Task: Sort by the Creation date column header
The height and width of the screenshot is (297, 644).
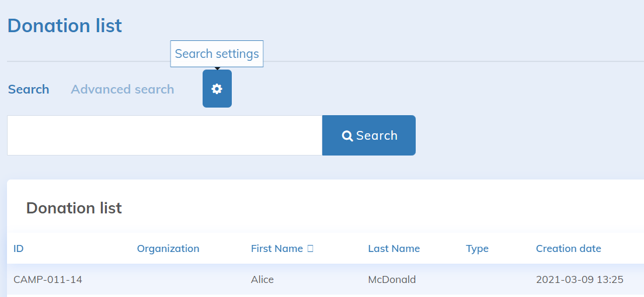Action: [x=568, y=248]
